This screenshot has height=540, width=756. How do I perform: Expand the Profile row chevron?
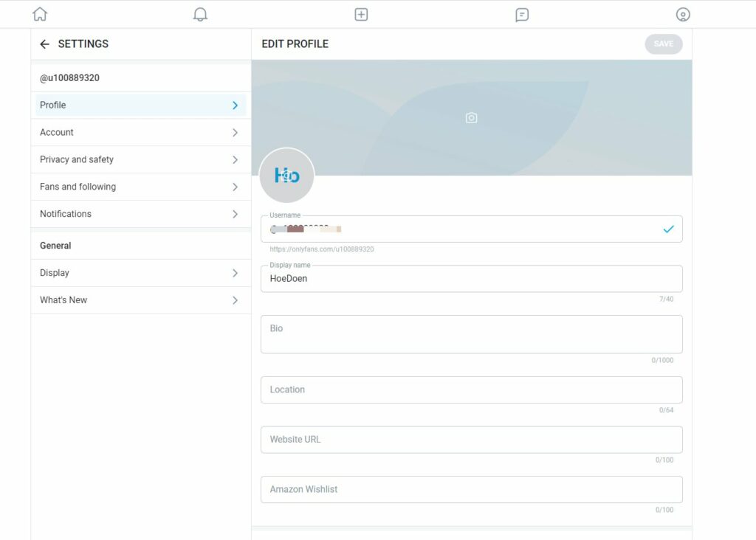pyautogui.click(x=235, y=105)
